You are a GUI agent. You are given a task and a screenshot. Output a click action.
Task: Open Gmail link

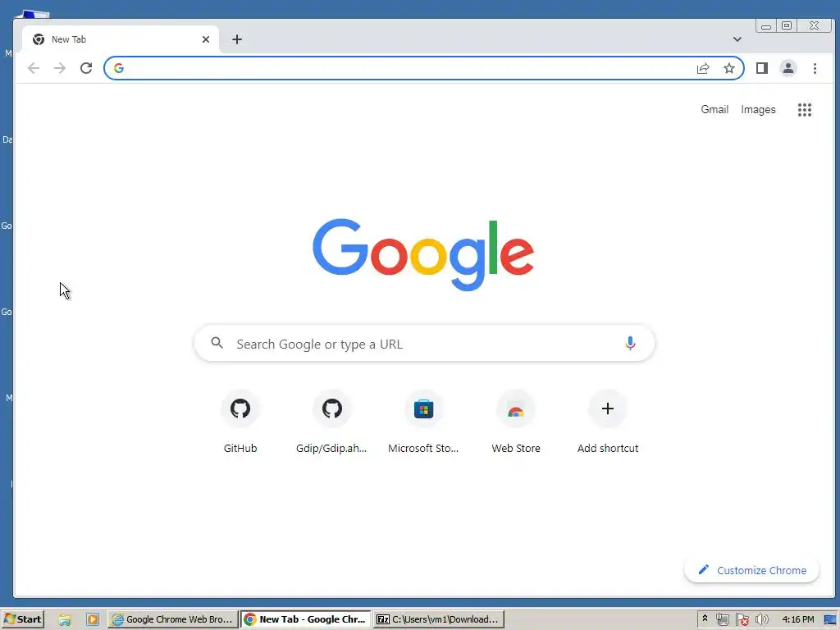[x=714, y=109]
